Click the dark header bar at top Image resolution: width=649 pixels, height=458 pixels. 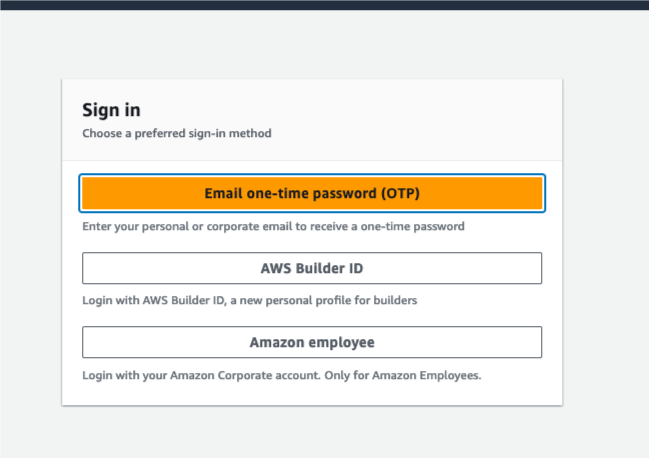[324, 4]
